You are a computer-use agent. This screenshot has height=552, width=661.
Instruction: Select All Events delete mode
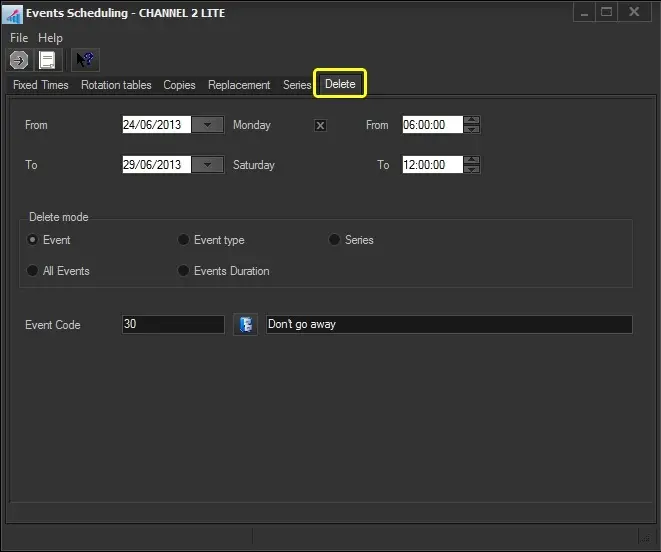(33, 271)
